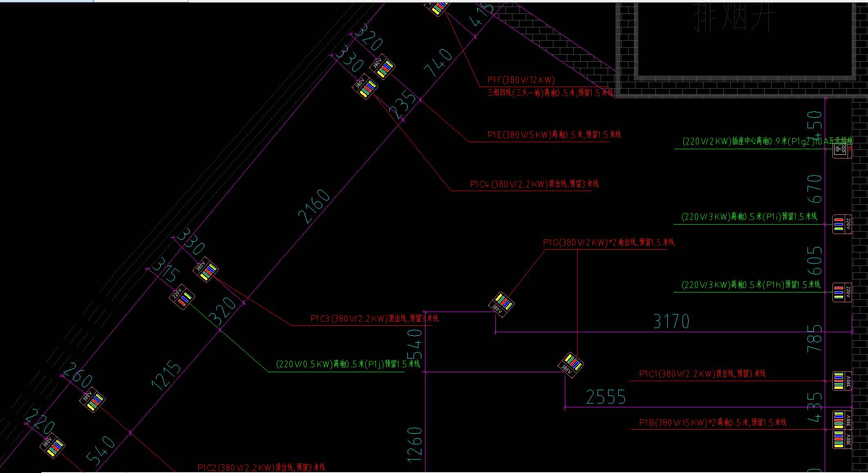The width and height of the screenshot is (868, 473).
Task: Click the 220V outlet symbol beside the 315 dimension
Action: click(182, 297)
